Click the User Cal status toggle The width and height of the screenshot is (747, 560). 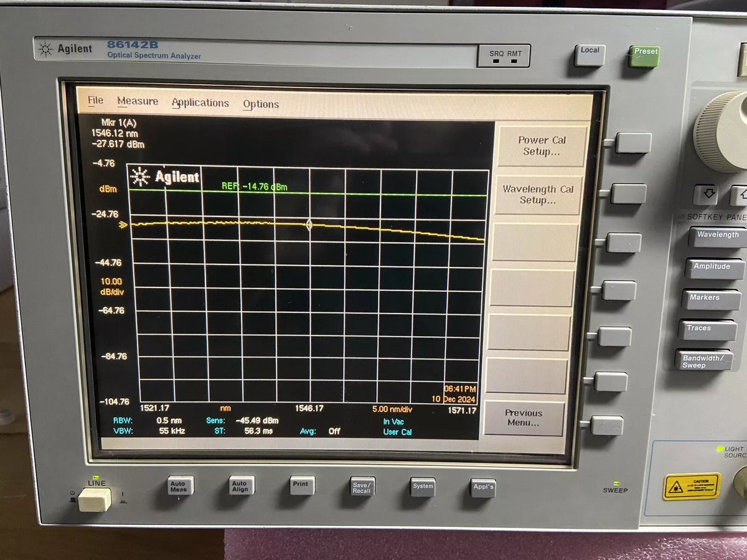pyautogui.click(x=397, y=432)
